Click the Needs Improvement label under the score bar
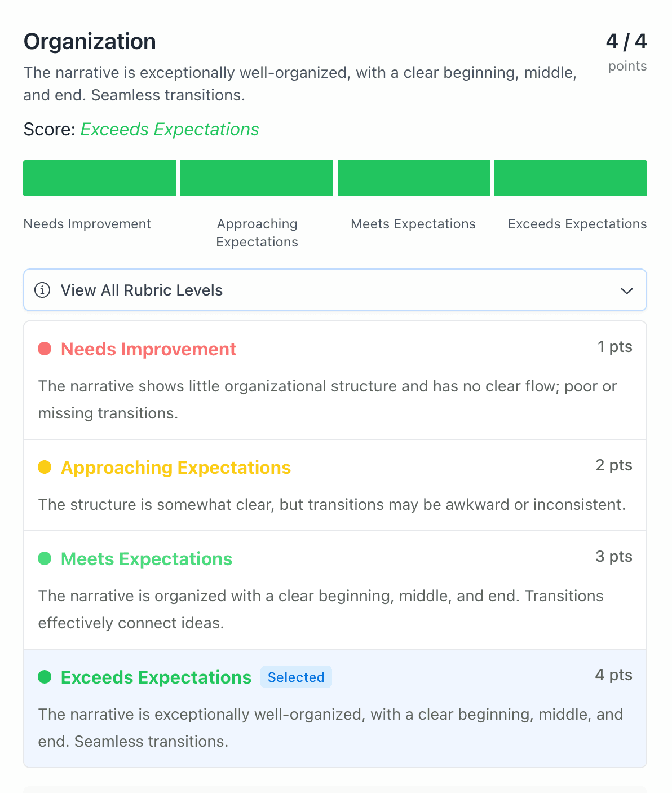The height and width of the screenshot is (793, 672). click(x=87, y=224)
